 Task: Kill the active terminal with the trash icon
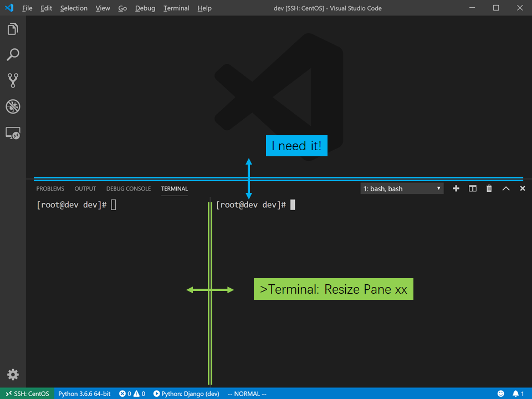coord(489,188)
